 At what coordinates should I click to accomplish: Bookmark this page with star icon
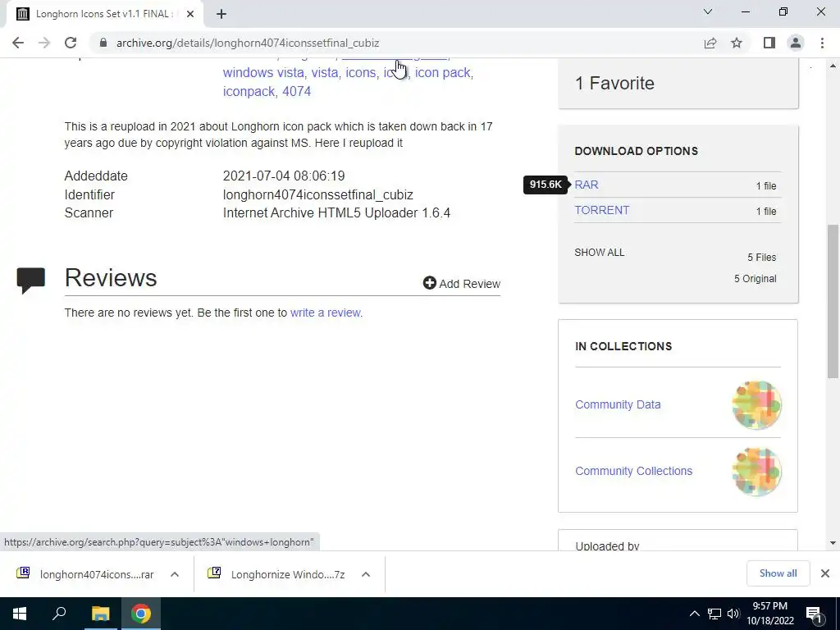tap(737, 43)
